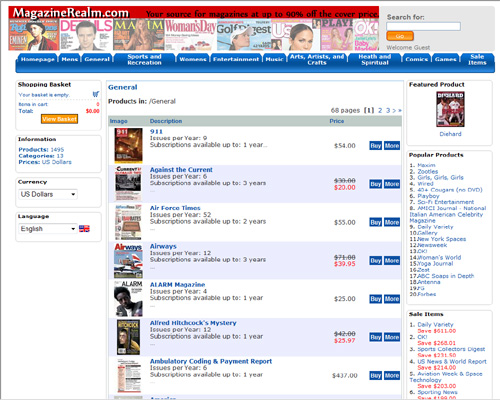Open the Air Force Times title link

[x=175, y=208]
